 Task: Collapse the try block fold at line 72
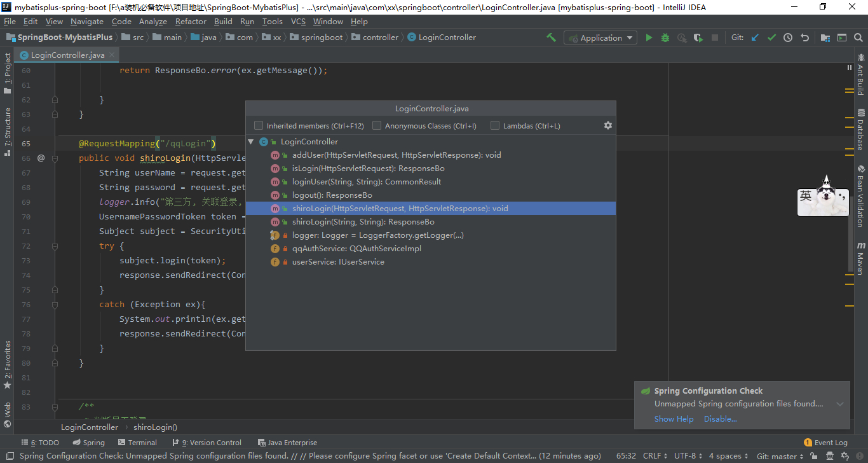pyautogui.click(x=55, y=245)
